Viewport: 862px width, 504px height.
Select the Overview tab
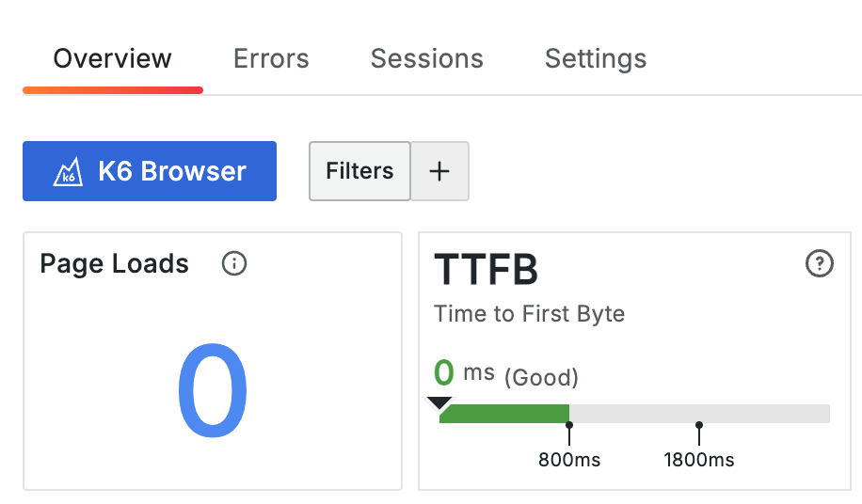tap(113, 59)
